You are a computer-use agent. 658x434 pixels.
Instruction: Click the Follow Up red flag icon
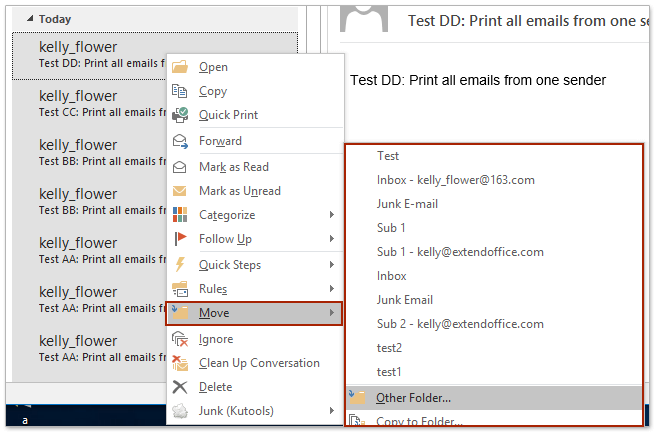coord(180,239)
